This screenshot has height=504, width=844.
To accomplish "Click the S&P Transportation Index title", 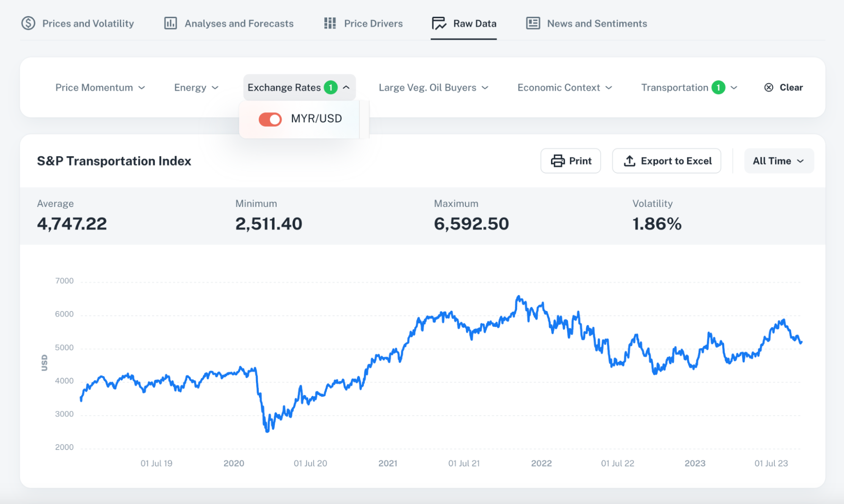I will pyautogui.click(x=114, y=161).
